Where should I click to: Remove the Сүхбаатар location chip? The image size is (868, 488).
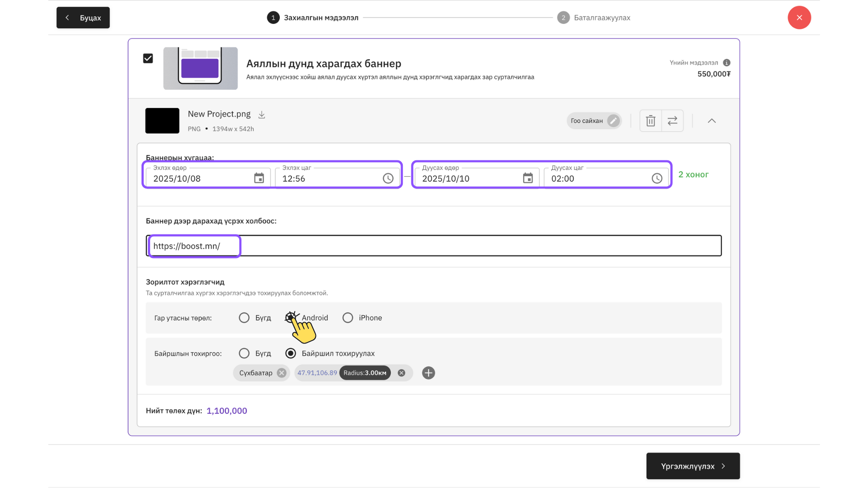(282, 373)
